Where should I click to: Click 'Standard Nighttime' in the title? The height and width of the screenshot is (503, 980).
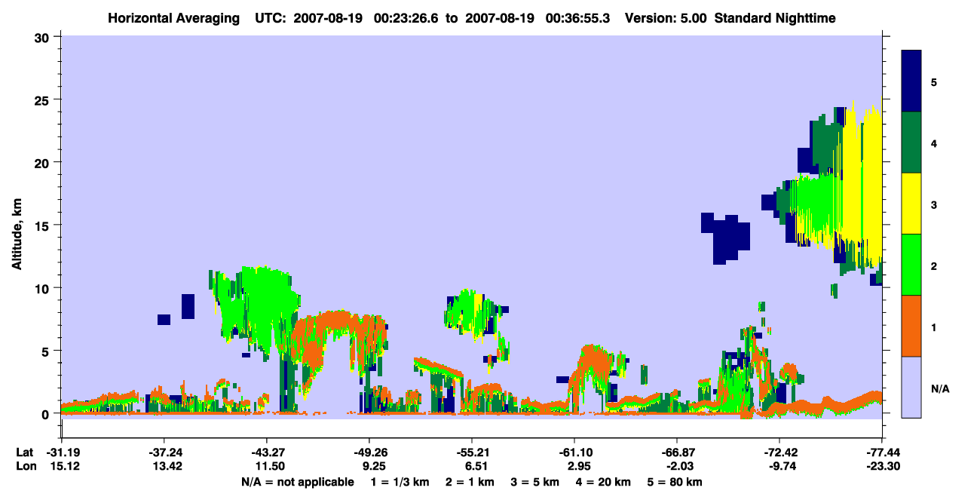[774, 17]
